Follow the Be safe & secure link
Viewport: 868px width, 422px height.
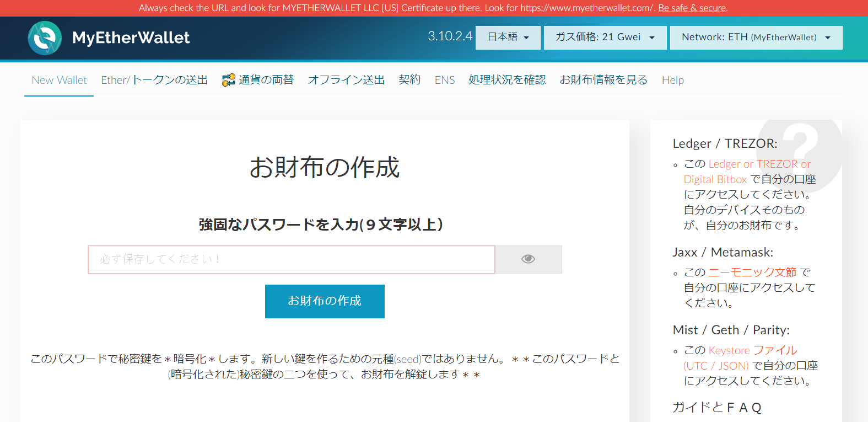(692, 8)
